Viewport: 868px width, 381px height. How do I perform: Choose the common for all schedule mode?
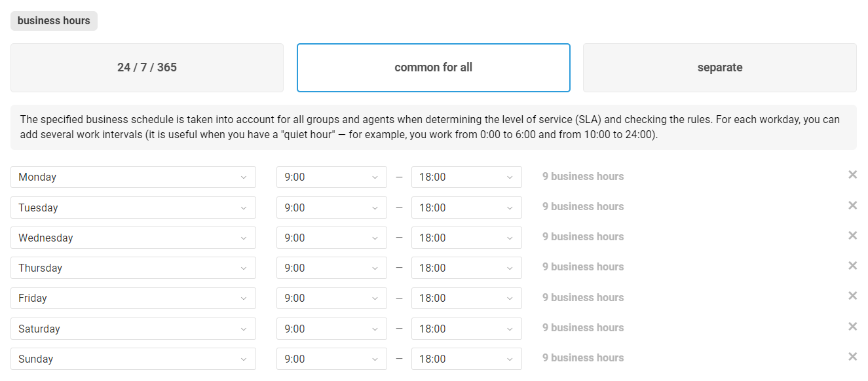433,67
